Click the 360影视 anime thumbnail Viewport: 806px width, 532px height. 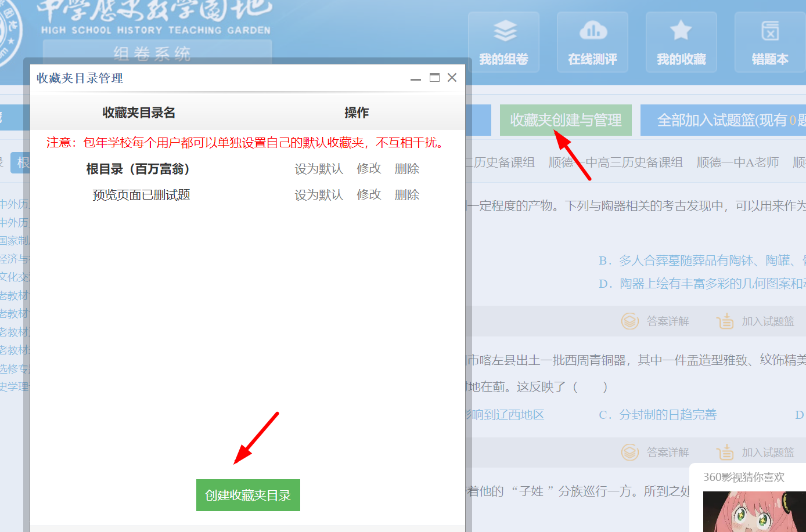point(754,511)
